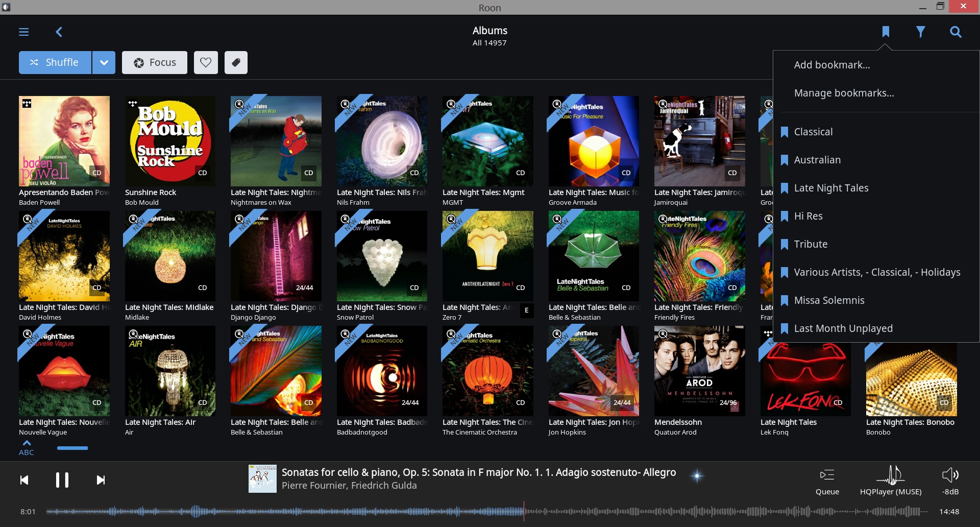The width and height of the screenshot is (980, 527).
Task: Open Late Night Tales Jamiroquai cover
Action: pyautogui.click(x=700, y=141)
